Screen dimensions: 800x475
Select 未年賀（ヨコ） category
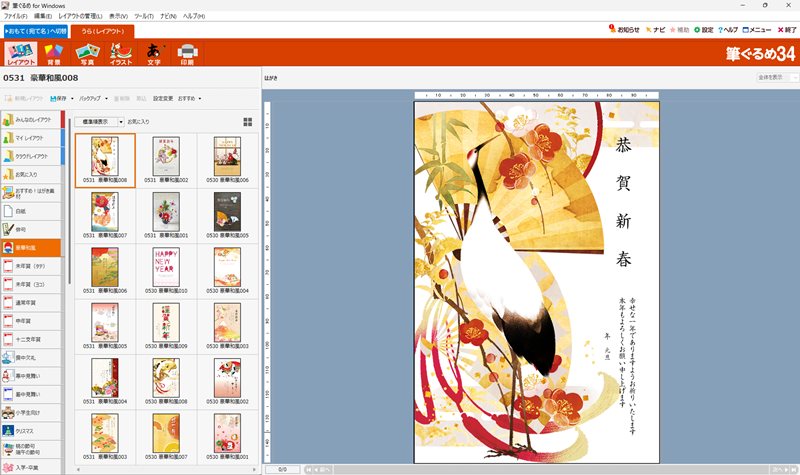pos(31,284)
